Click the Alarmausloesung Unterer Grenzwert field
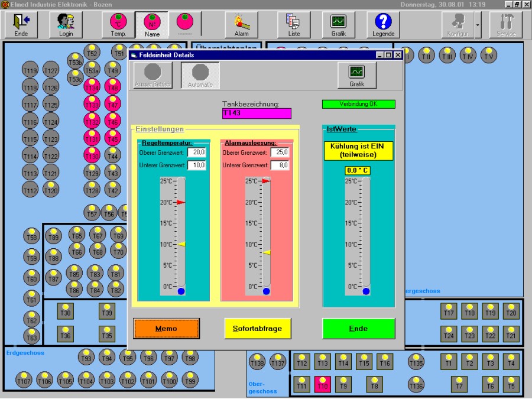 [280, 165]
